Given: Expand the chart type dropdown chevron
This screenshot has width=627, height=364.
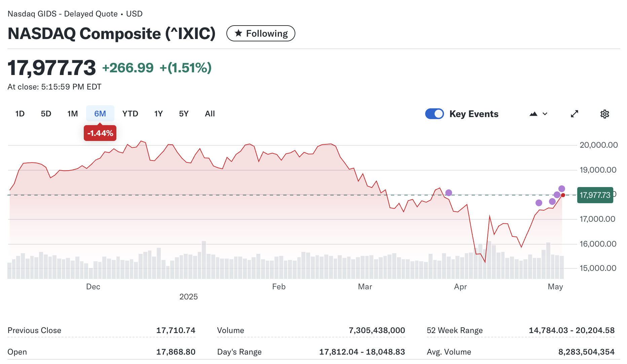Looking at the screenshot, I should [x=545, y=114].
